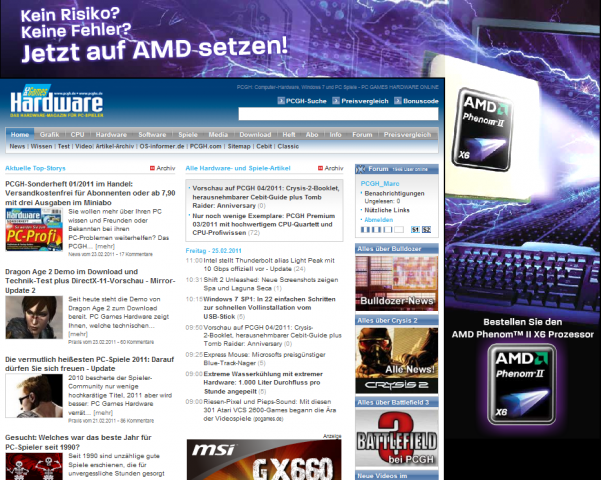Click the Abmelden logout link
The width and height of the screenshot is (601, 480).
(378, 220)
